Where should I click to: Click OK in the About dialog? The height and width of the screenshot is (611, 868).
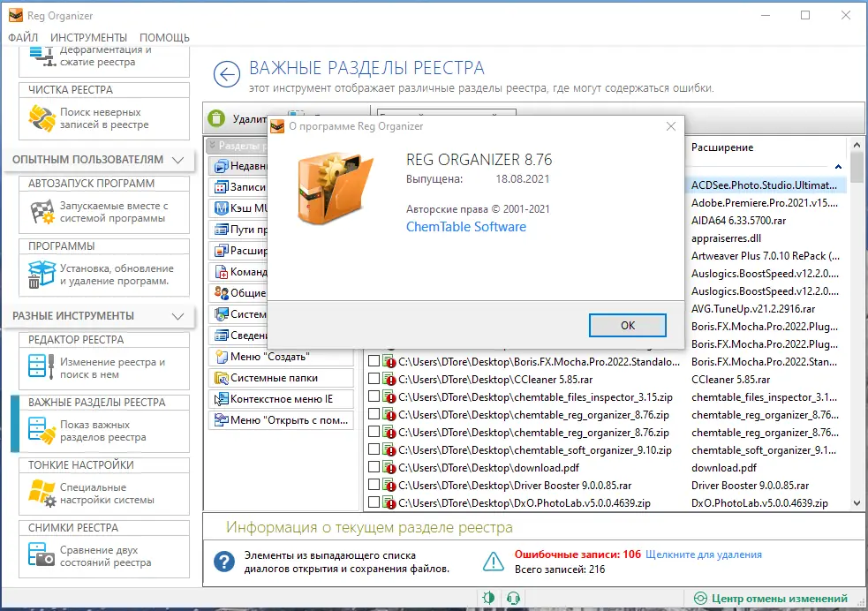[x=627, y=326]
